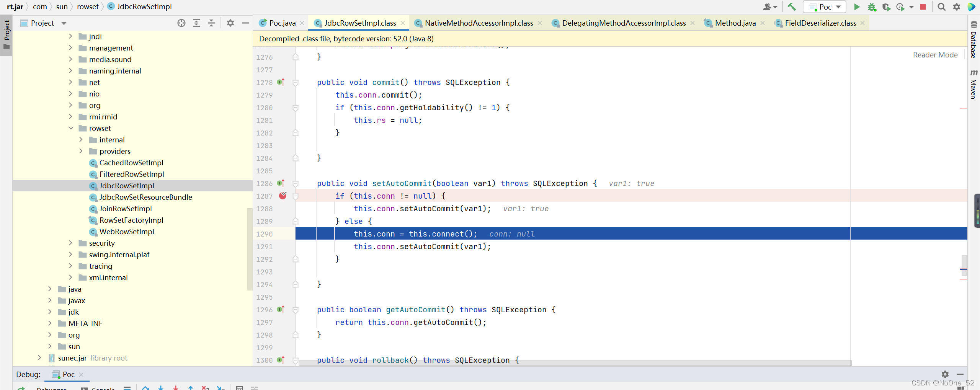This screenshot has height=390, width=980.
Task: Expand the security folder
Action: pyautogui.click(x=70, y=243)
